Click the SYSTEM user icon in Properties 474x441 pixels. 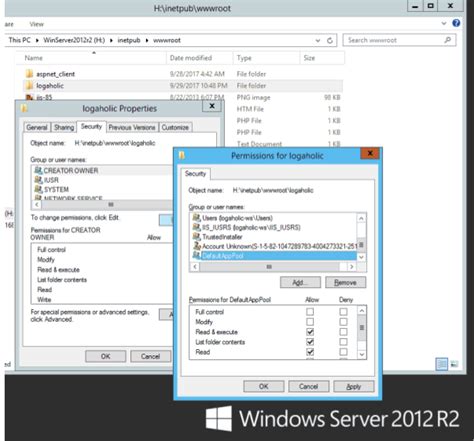click(x=38, y=189)
